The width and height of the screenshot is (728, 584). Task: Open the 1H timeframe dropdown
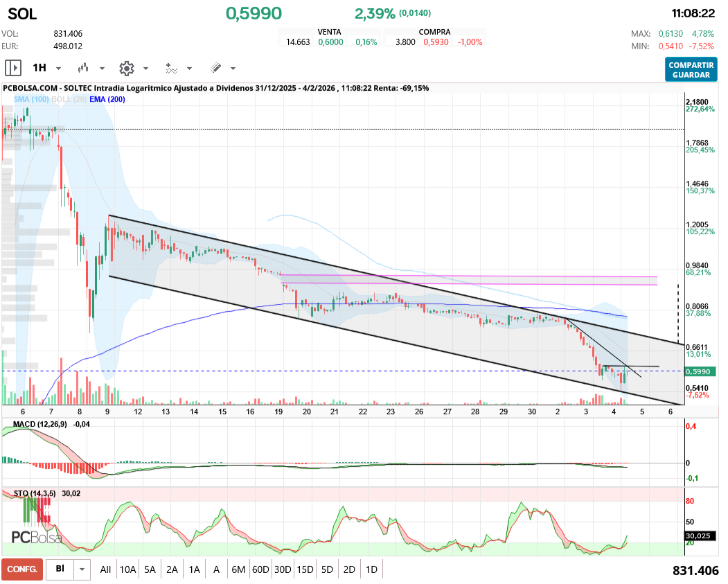tap(46, 68)
